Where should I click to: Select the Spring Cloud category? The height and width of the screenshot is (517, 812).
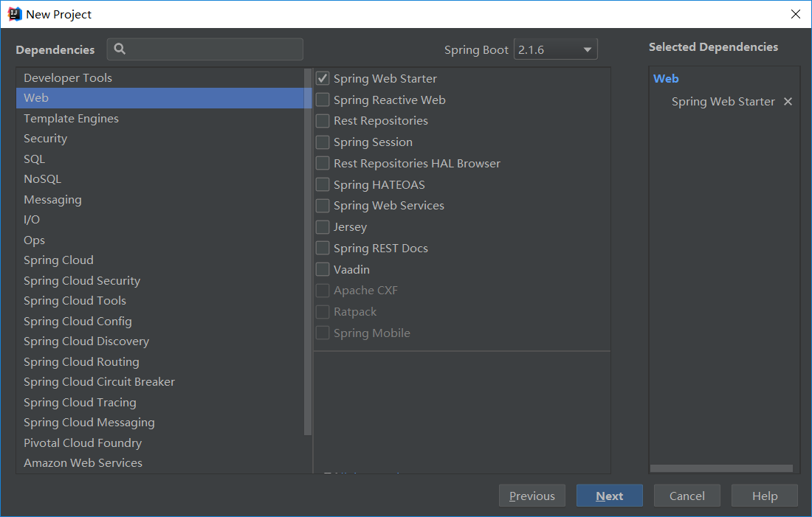coord(160,260)
